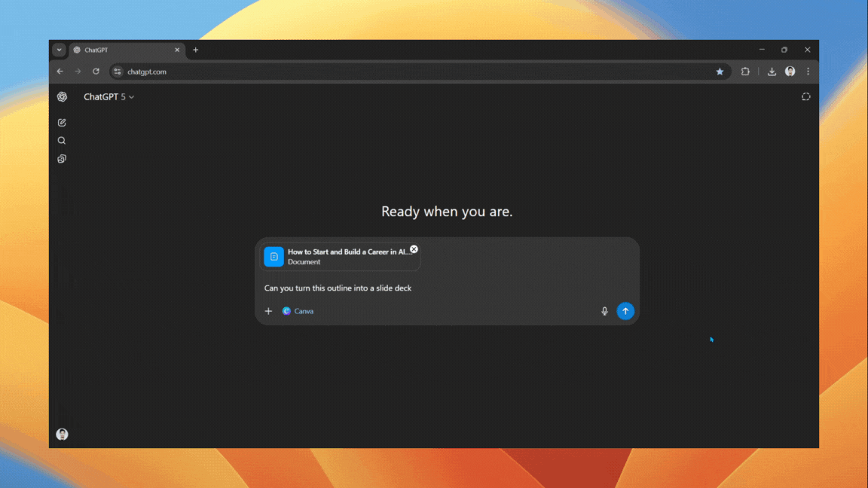
Task: Disable the Canva connector chip
Action: pyautogui.click(x=297, y=310)
